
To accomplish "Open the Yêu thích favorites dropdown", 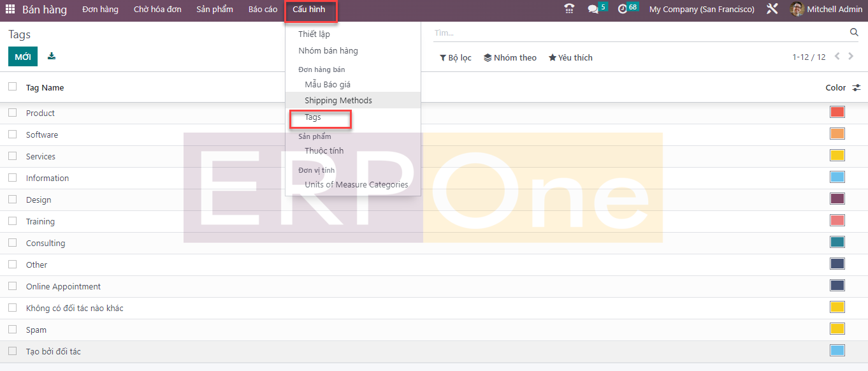I will tap(570, 57).
